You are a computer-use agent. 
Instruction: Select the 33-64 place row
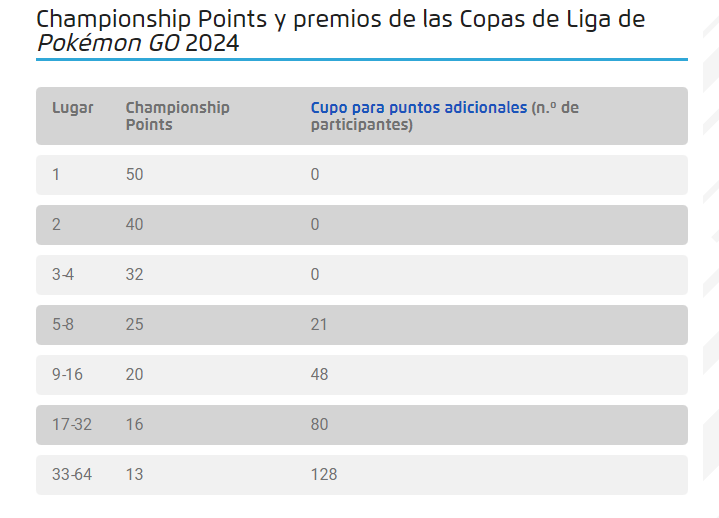pos(362,474)
